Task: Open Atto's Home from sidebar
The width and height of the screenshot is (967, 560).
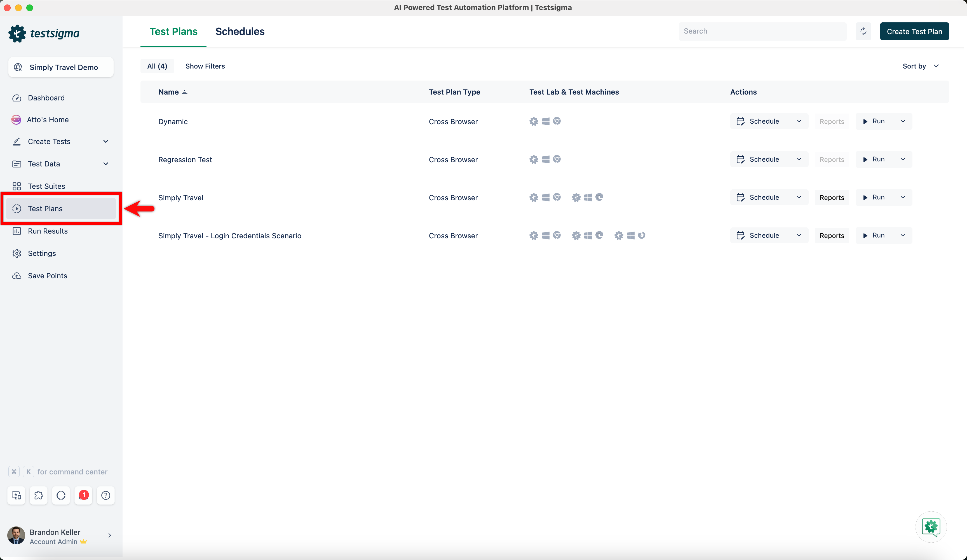Action: [48, 120]
